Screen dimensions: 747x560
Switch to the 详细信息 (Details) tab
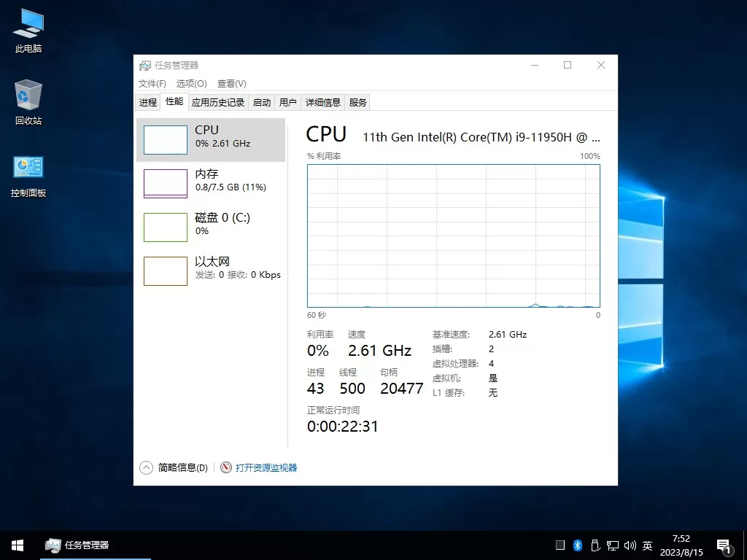pyautogui.click(x=323, y=102)
